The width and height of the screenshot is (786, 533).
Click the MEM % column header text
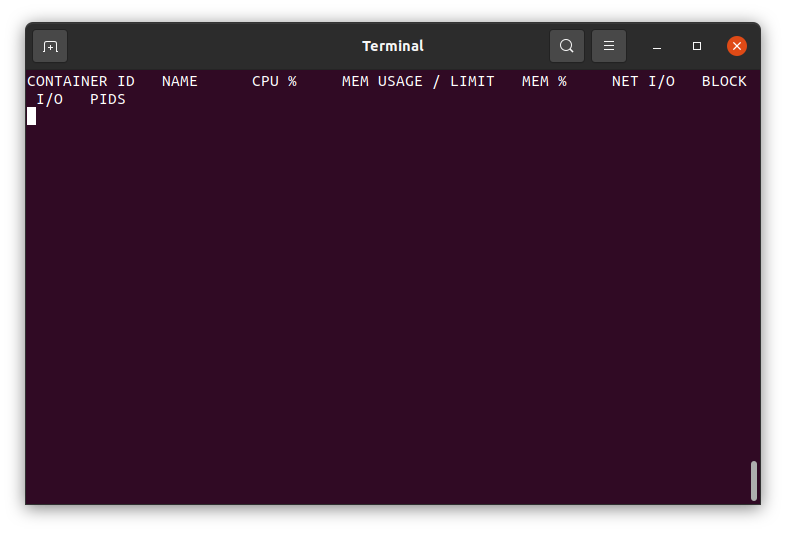[x=544, y=81]
